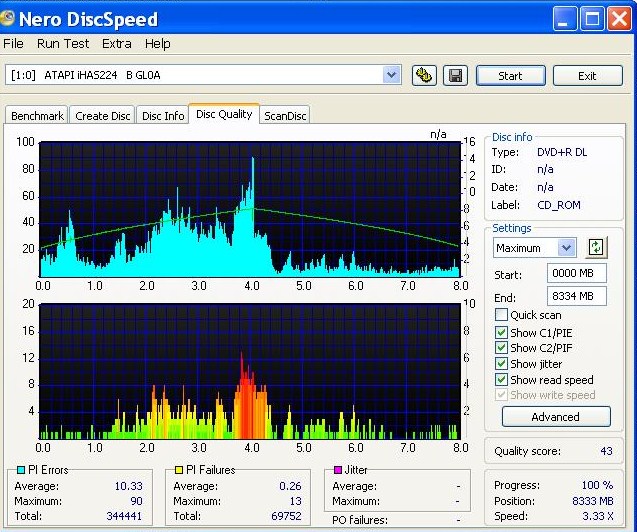Click the Advanced button
The image size is (637, 532).
555,417
